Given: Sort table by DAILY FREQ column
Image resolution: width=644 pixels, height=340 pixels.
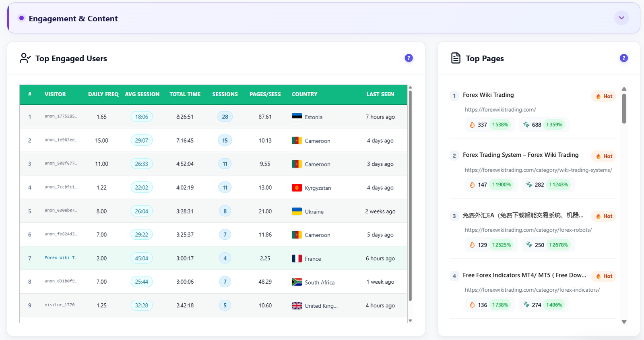Looking at the screenshot, I should click(103, 94).
